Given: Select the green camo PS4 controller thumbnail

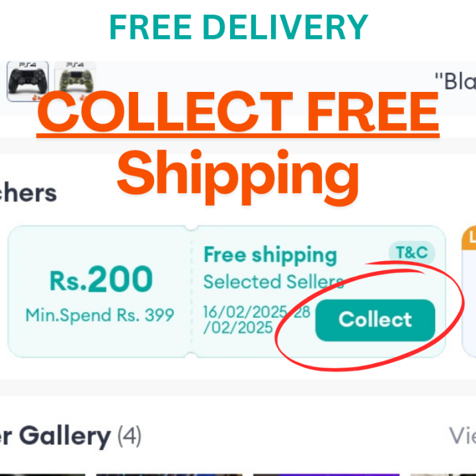Looking at the screenshot, I should [x=73, y=78].
